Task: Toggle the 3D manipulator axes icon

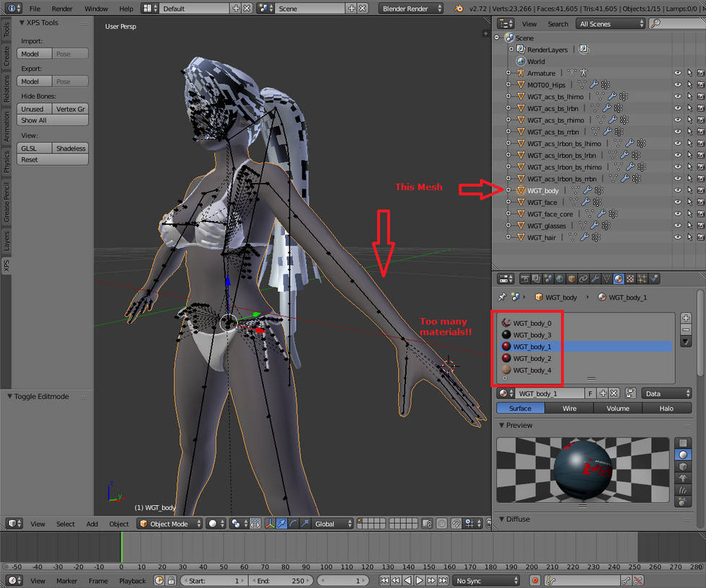Action: [270, 524]
